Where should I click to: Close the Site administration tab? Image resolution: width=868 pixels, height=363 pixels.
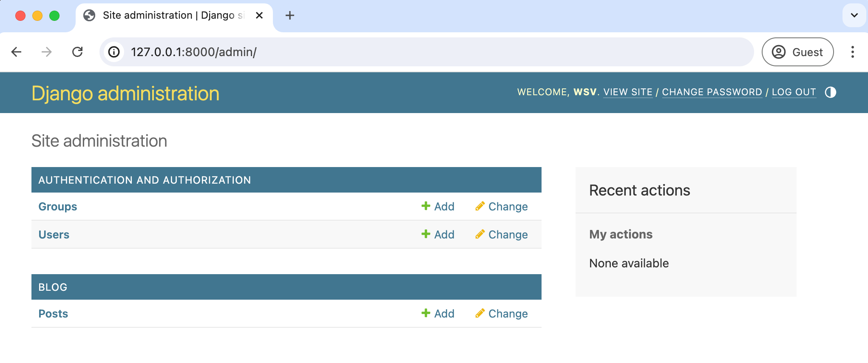click(x=259, y=16)
